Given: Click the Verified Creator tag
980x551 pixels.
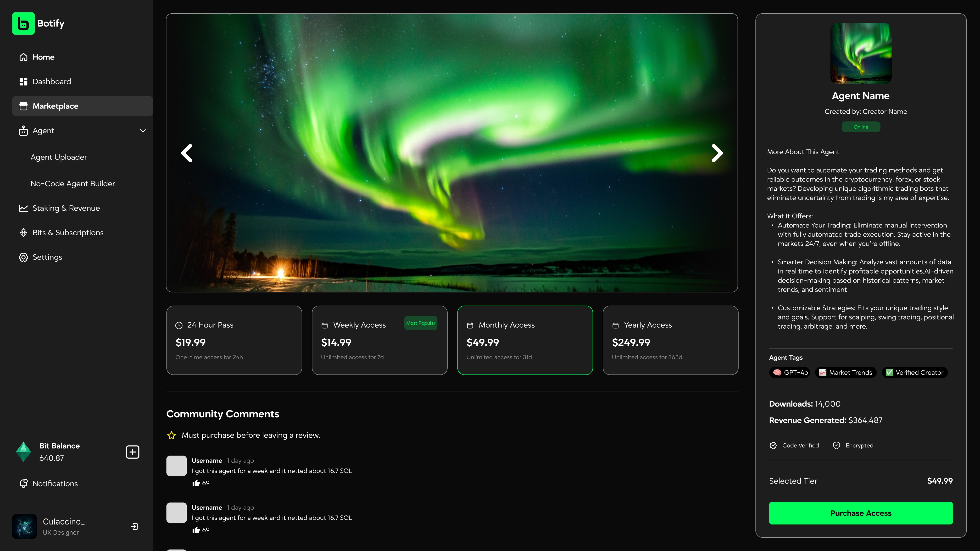Looking at the screenshot, I should [x=915, y=372].
